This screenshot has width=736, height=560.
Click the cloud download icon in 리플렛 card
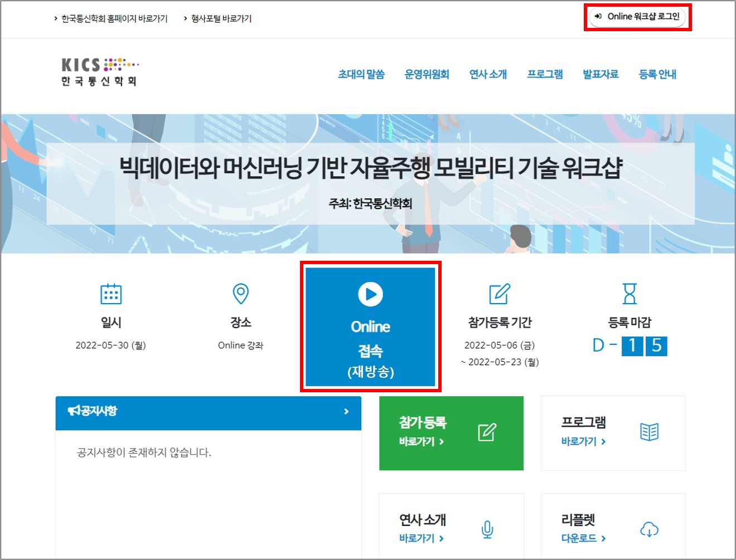click(x=649, y=529)
